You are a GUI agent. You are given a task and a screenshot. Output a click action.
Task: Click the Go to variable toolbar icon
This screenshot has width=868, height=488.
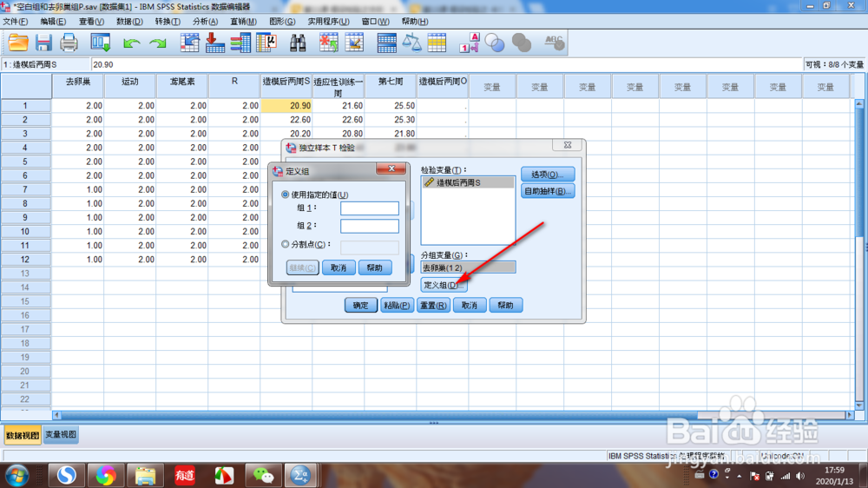pos(214,43)
